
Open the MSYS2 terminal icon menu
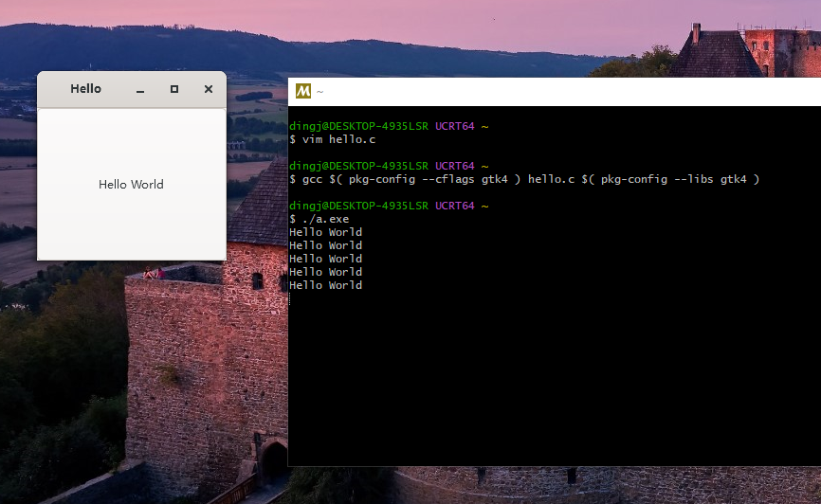pos(303,91)
